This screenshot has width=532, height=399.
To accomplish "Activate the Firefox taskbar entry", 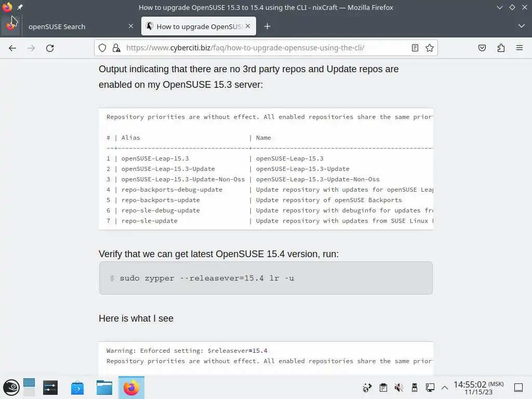I will 131,388.
